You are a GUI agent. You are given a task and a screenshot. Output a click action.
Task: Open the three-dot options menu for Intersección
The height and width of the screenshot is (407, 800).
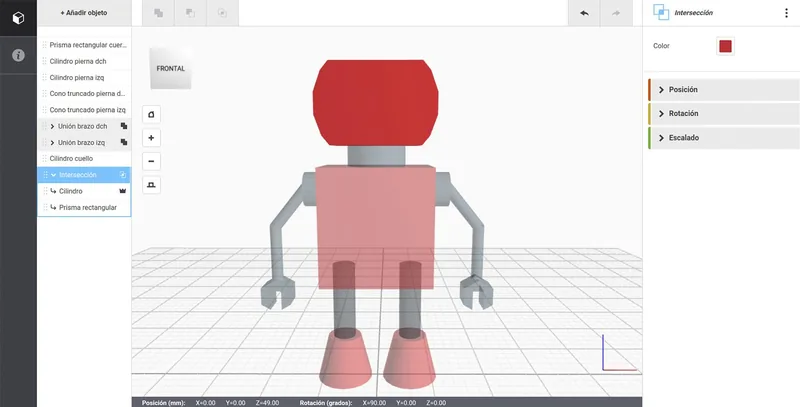tap(786, 13)
